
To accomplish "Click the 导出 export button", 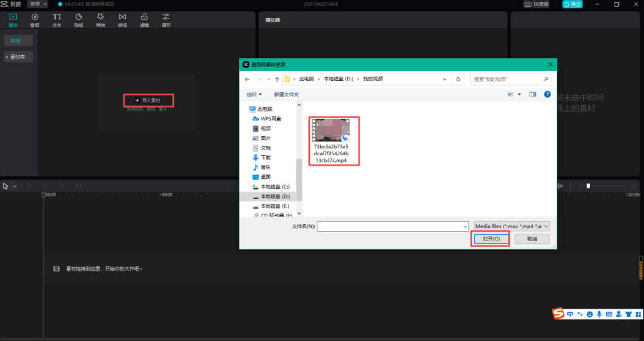I will (x=572, y=4).
